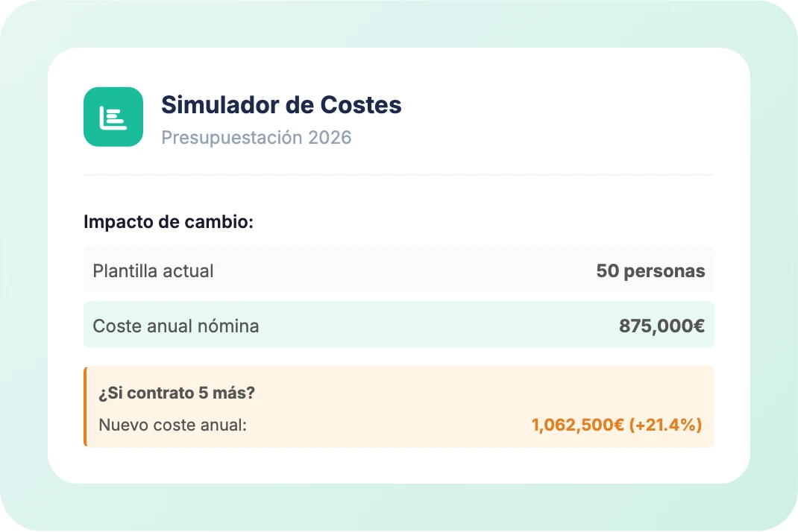The height and width of the screenshot is (532, 798).
Task: Click the "¿Si contrato 5 más?" question
Action: (x=176, y=393)
